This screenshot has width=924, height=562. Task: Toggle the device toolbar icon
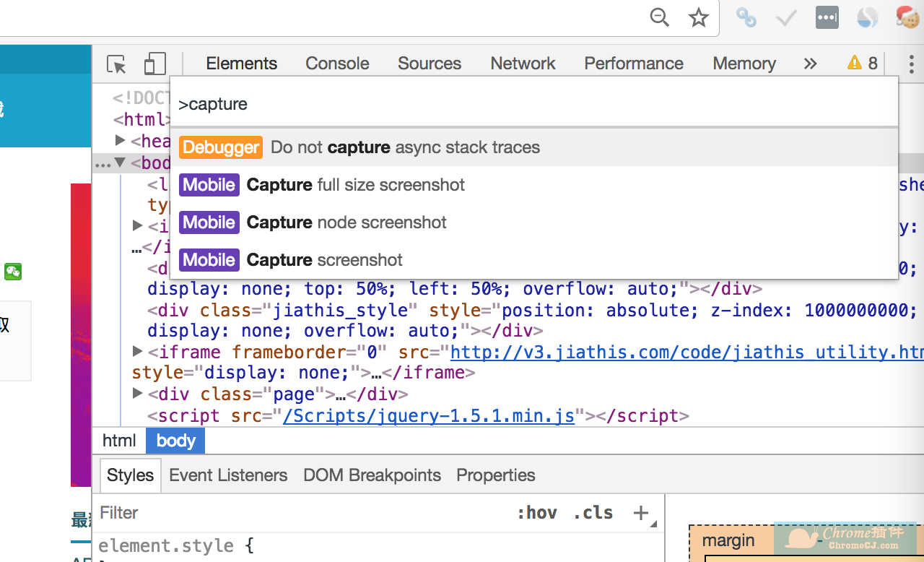pos(154,64)
